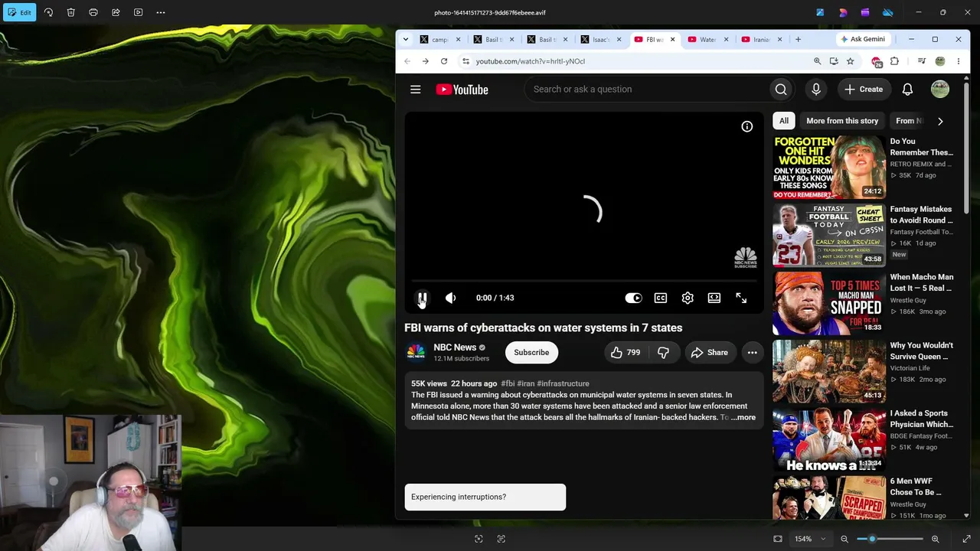
Task: Go to YouTube home via logo
Action: click(462, 90)
